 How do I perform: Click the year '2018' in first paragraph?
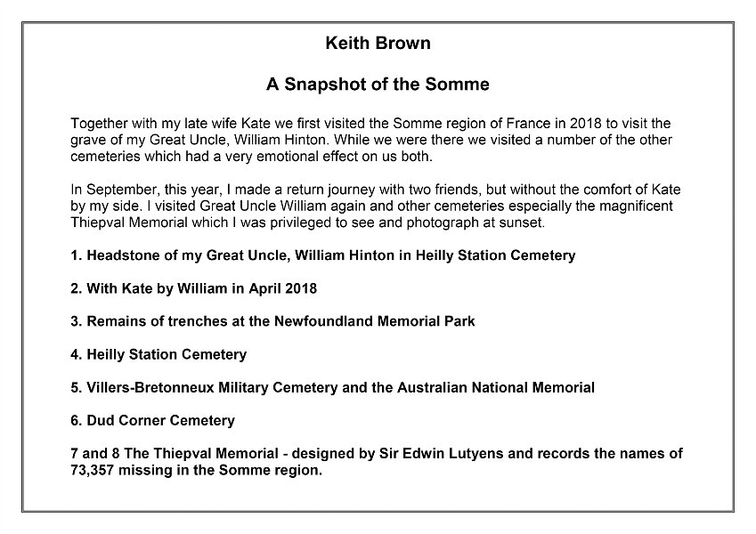pyautogui.click(x=586, y=124)
